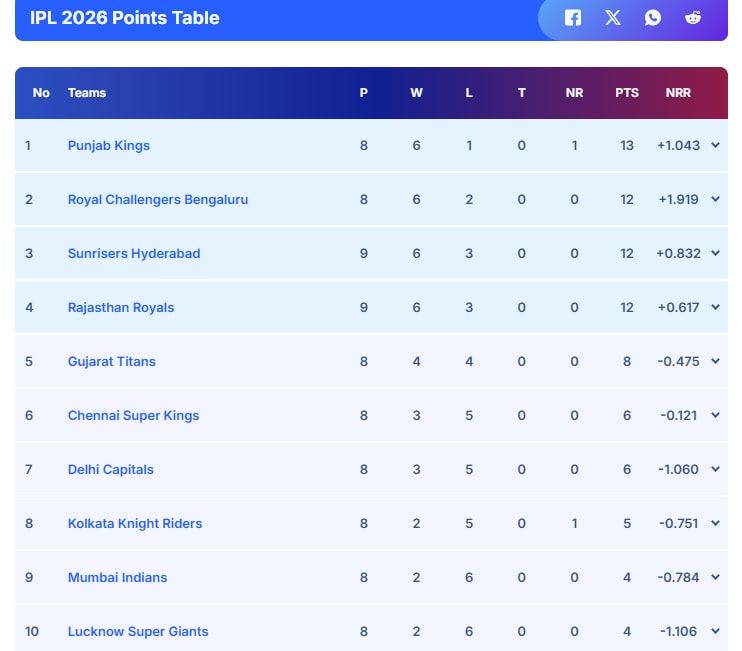Expand Gujarat Titans row chevron

click(x=715, y=361)
